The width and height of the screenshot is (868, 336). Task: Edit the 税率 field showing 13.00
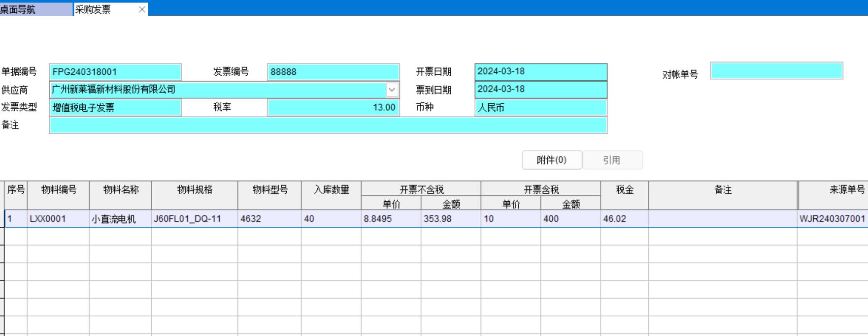(x=333, y=108)
